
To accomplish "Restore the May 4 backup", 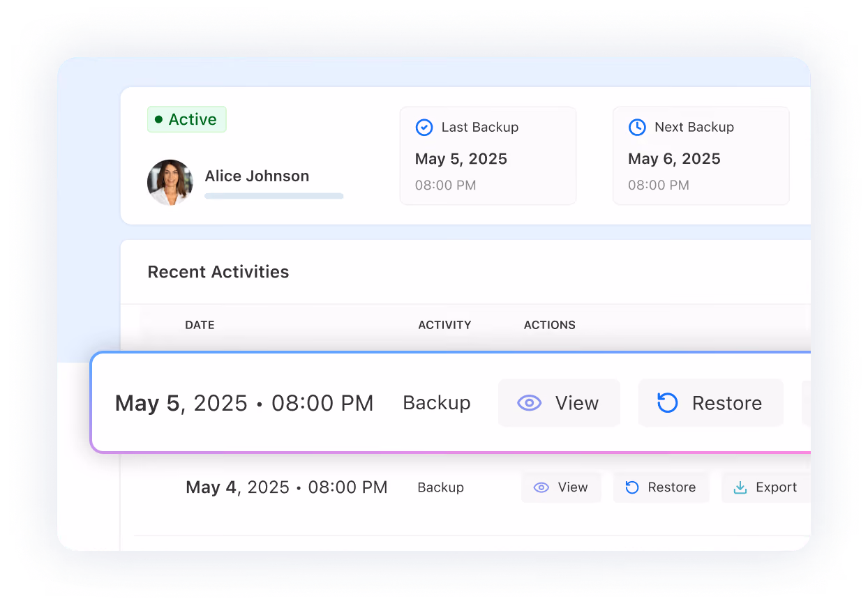I will 661,487.
